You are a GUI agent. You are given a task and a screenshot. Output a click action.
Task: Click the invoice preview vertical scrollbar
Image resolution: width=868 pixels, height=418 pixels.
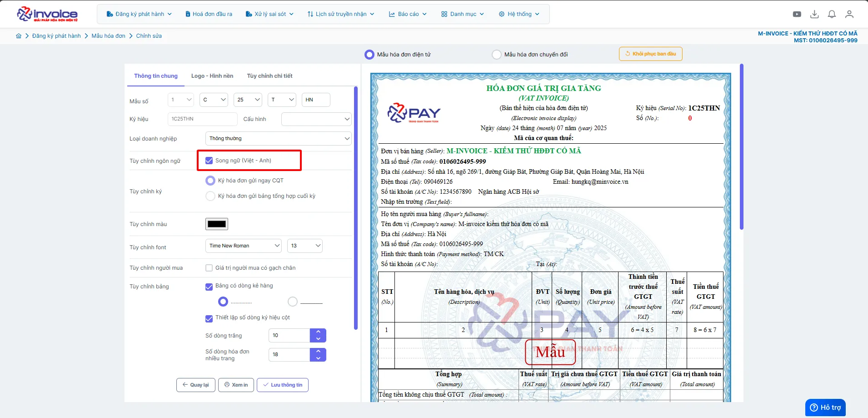pyautogui.click(x=742, y=146)
